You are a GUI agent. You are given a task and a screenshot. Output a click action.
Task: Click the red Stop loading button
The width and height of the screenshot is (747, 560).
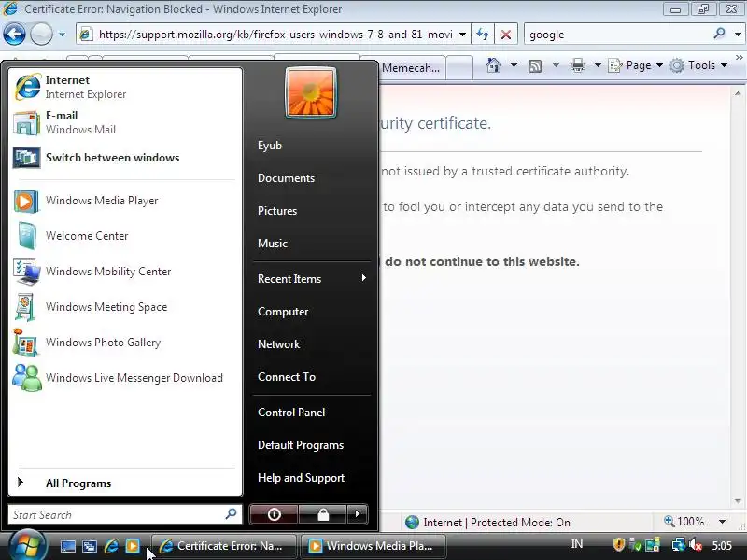click(x=506, y=35)
